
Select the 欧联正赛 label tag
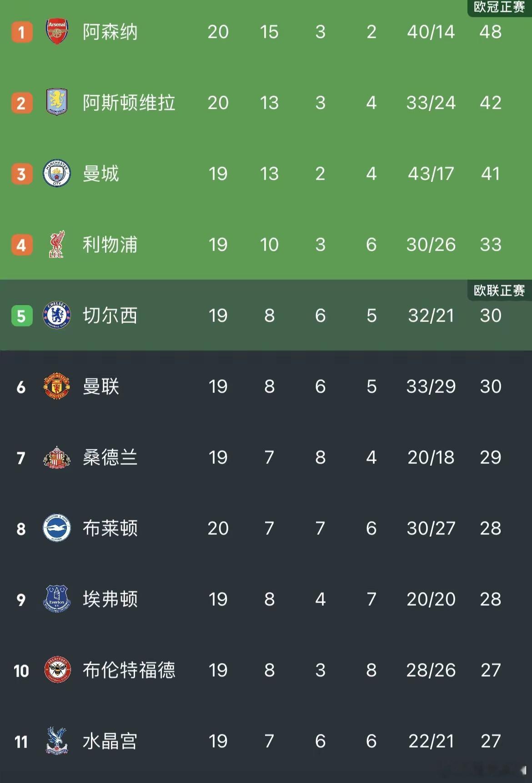[x=499, y=291]
